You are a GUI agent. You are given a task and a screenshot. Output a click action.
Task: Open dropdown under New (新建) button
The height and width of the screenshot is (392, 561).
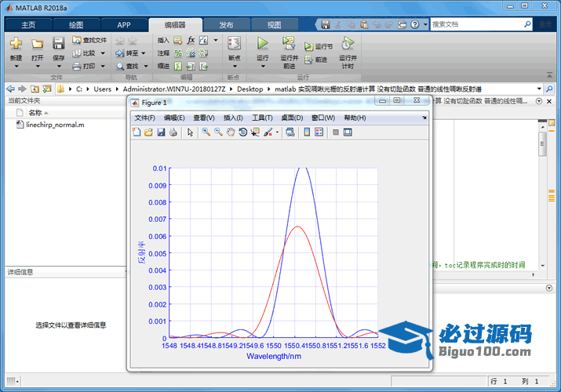coord(16,67)
